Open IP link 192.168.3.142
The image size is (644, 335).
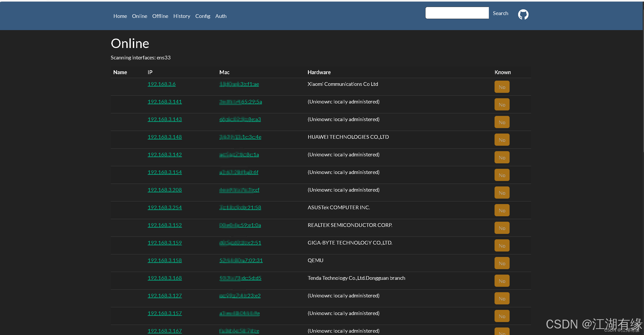(165, 155)
